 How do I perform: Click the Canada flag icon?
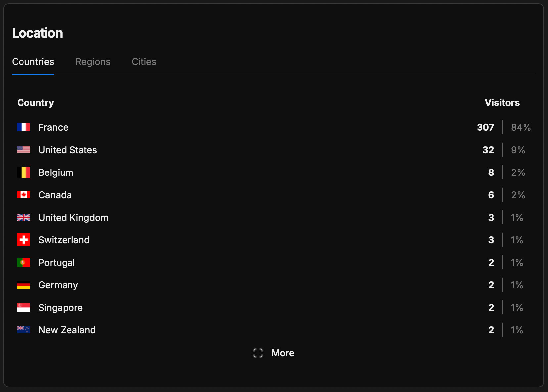(x=24, y=195)
